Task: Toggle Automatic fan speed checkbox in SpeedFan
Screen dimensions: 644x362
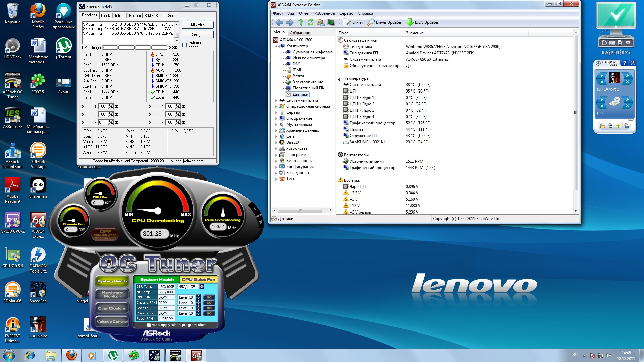Action: tap(184, 45)
